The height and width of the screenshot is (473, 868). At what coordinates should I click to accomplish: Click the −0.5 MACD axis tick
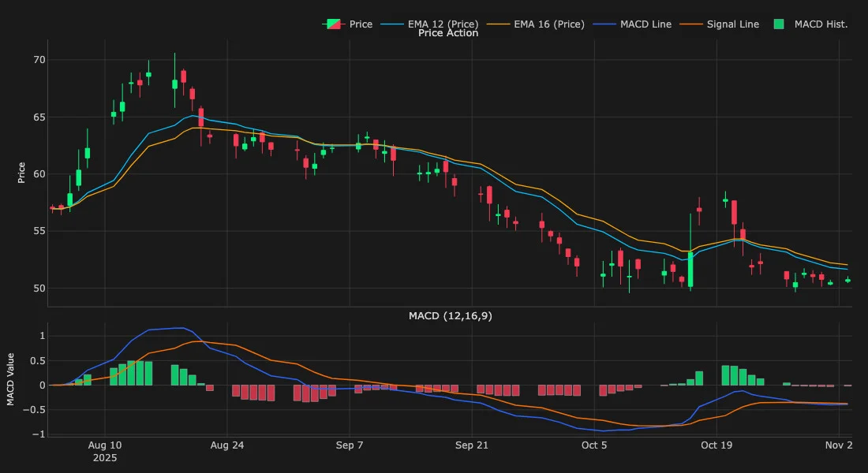point(34,410)
